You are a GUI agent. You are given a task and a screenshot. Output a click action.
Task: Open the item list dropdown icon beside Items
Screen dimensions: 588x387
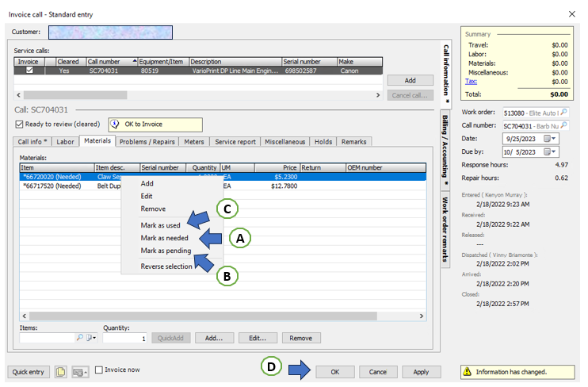click(91, 338)
